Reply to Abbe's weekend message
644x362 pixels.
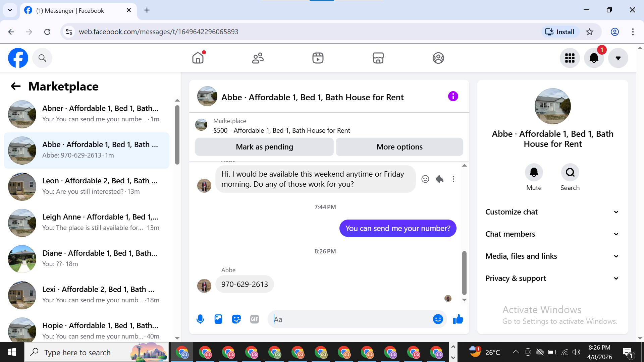tap(439, 179)
